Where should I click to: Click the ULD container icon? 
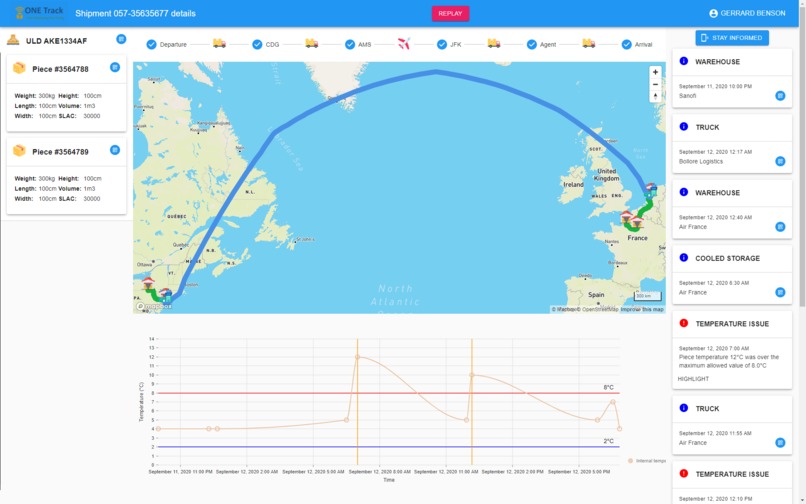13,40
